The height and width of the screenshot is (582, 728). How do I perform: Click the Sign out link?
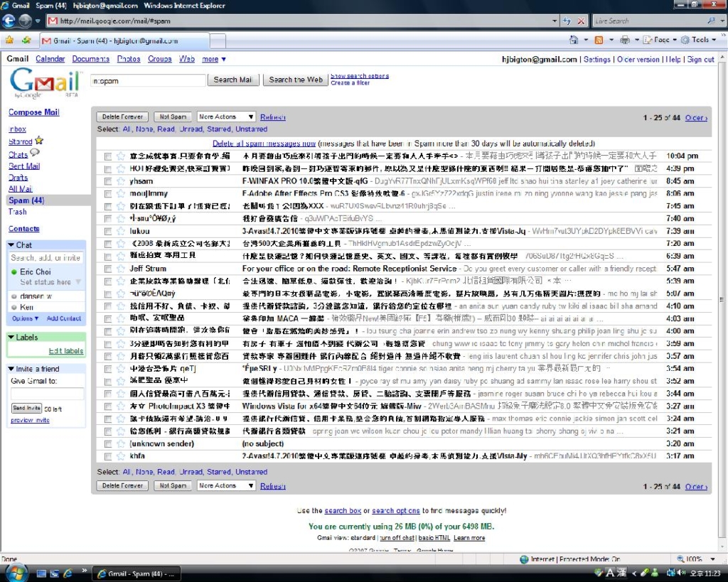click(x=700, y=60)
